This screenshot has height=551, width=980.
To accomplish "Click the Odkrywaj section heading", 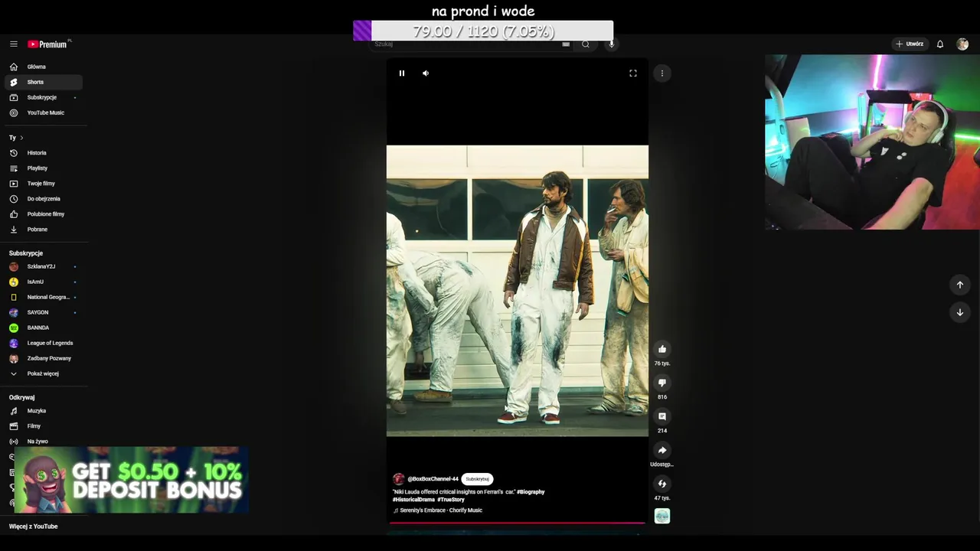I will 22,398.
